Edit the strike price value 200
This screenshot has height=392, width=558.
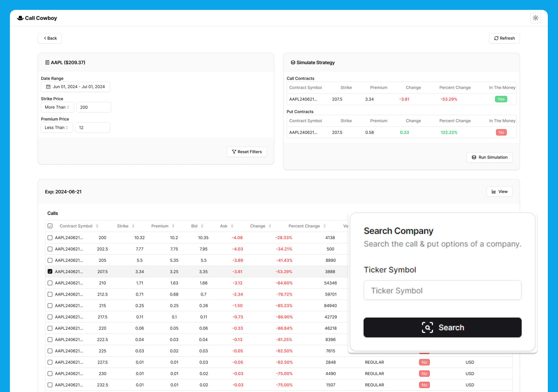[x=94, y=107]
